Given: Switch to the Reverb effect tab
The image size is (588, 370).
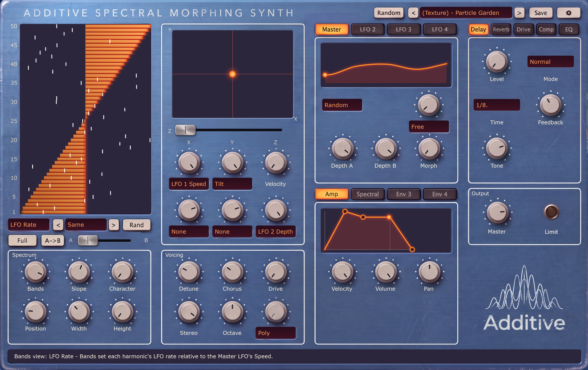Looking at the screenshot, I should coord(501,29).
